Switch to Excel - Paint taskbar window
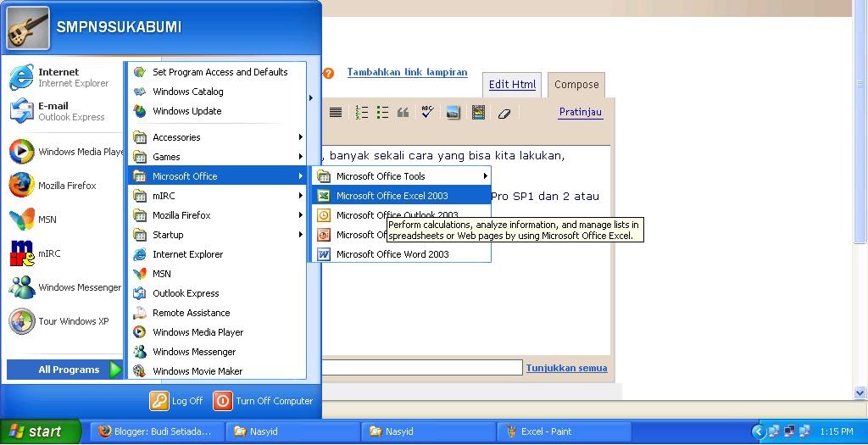Viewport: 868px width, 445px height. point(564,431)
